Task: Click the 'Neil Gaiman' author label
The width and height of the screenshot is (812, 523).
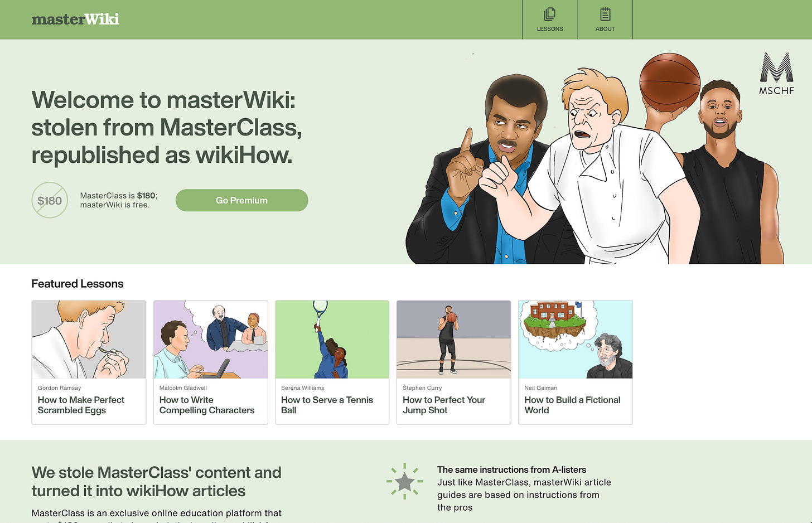Action: tap(540, 388)
